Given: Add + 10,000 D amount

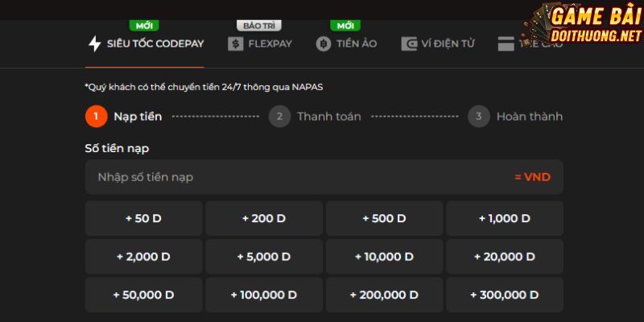Looking at the screenshot, I should click(x=385, y=257).
